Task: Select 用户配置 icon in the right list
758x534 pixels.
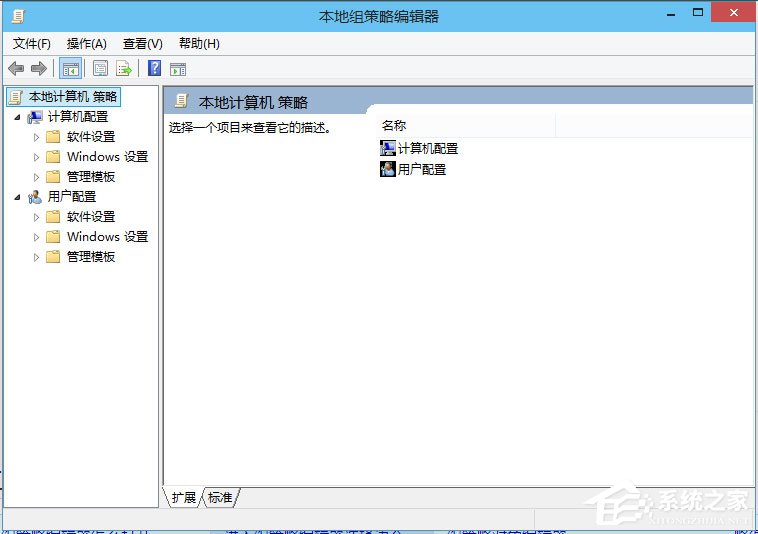Action: pos(388,169)
